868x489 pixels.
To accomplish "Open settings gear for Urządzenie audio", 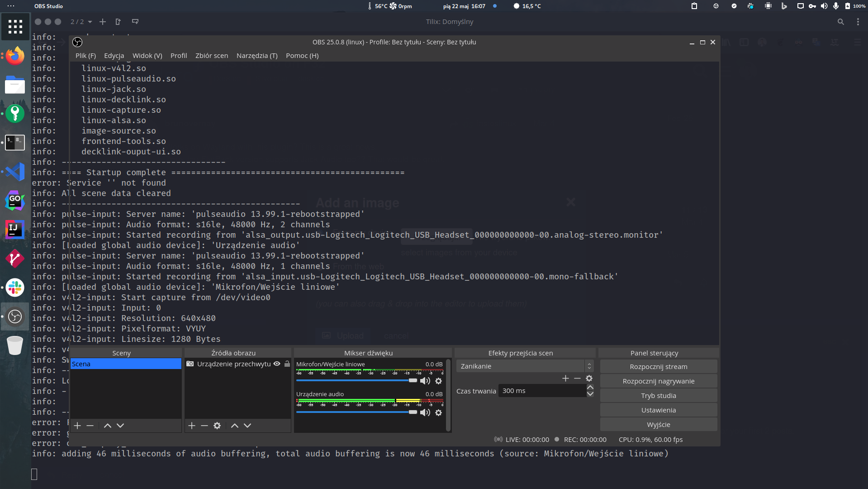I will pyautogui.click(x=438, y=413).
